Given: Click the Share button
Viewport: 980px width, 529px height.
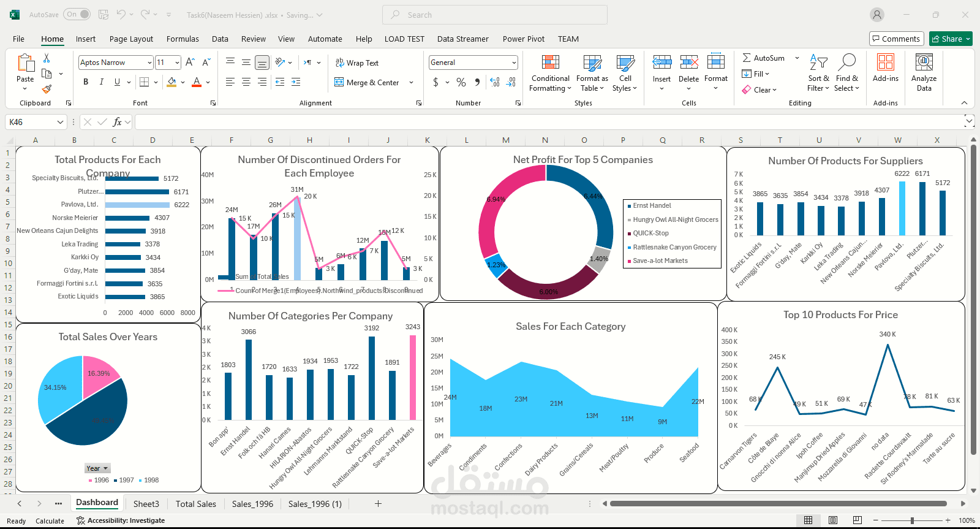Looking at the screenshot, I should point(951,39).
